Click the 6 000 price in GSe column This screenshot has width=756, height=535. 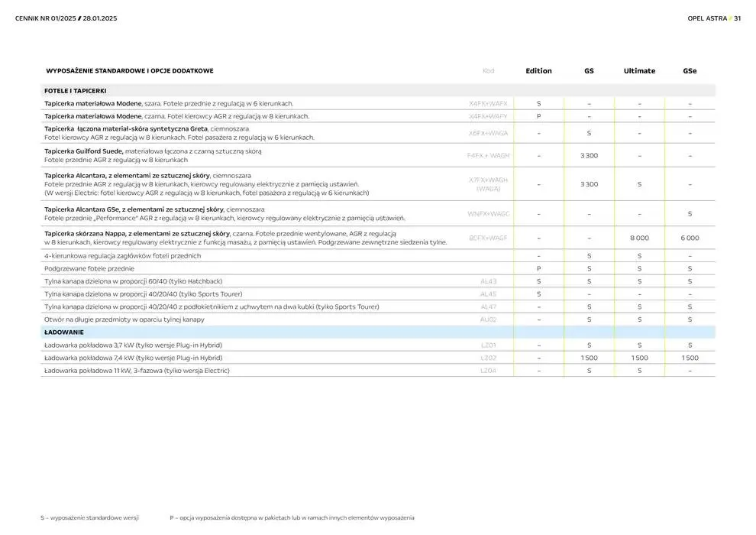pos(690,238)
